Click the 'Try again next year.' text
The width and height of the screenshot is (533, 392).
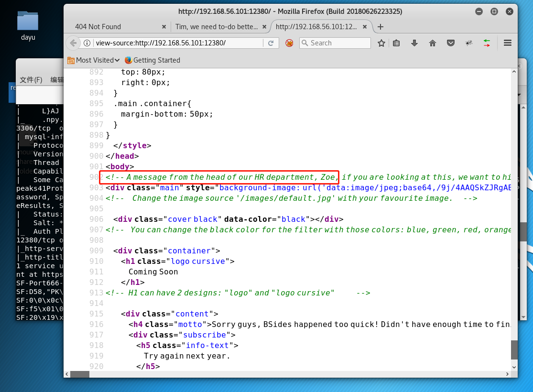click(187, 356)
